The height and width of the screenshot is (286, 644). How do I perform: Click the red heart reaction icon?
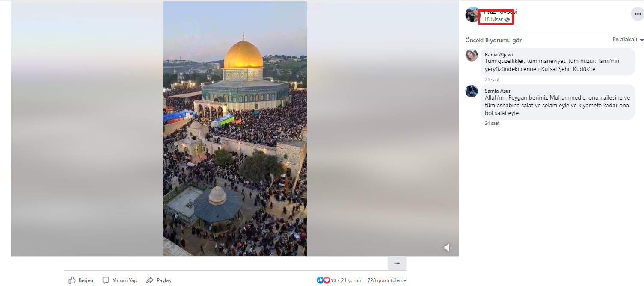[327, 280]
